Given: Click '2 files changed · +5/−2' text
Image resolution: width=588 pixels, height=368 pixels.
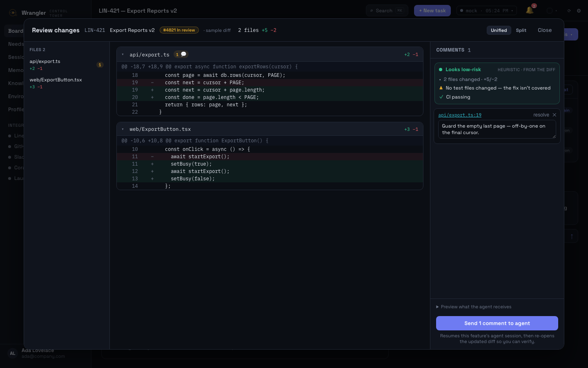Looking at the screenshot, I should pos(470,79).
